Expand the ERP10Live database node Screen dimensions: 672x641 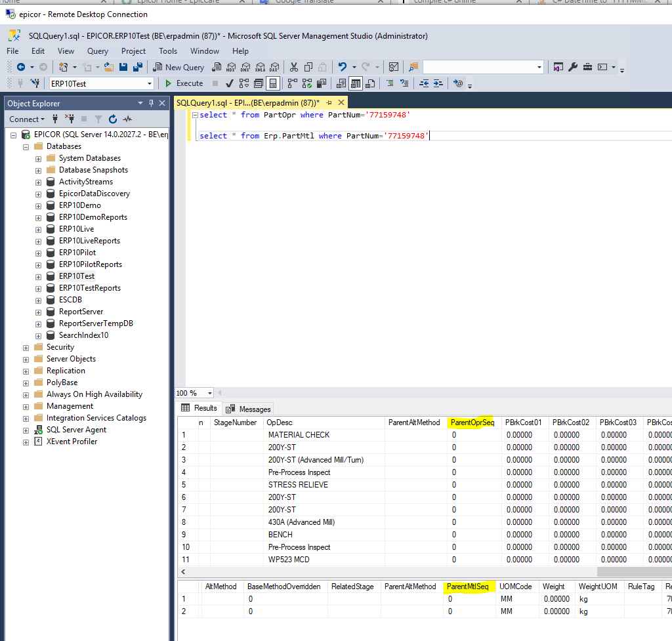coord(38,230)
